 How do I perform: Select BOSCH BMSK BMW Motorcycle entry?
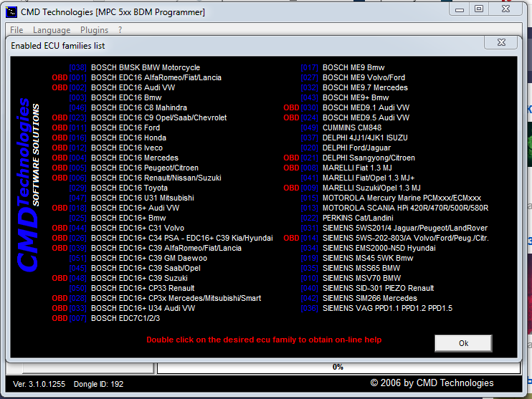(x=146, y=67)
